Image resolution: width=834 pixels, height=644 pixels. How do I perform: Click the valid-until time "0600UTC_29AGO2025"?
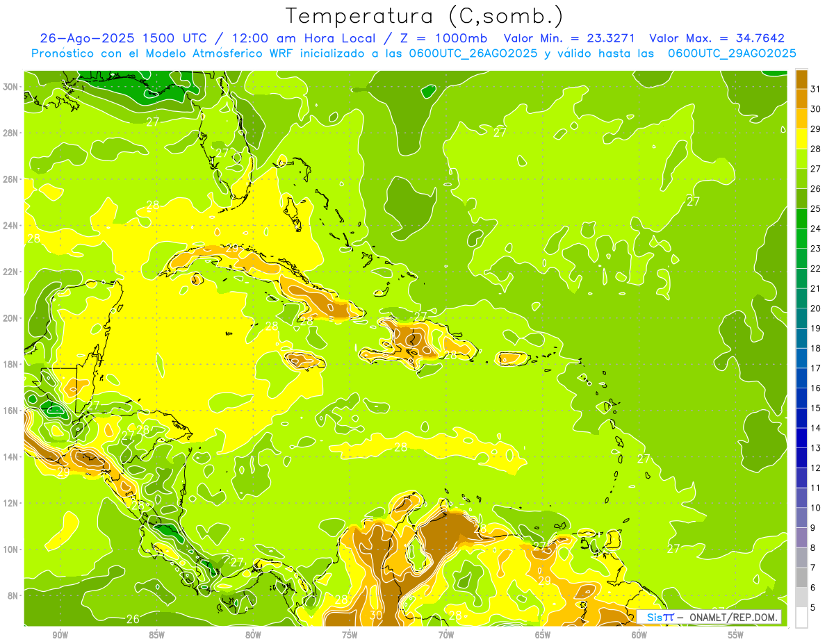point(732,53)
